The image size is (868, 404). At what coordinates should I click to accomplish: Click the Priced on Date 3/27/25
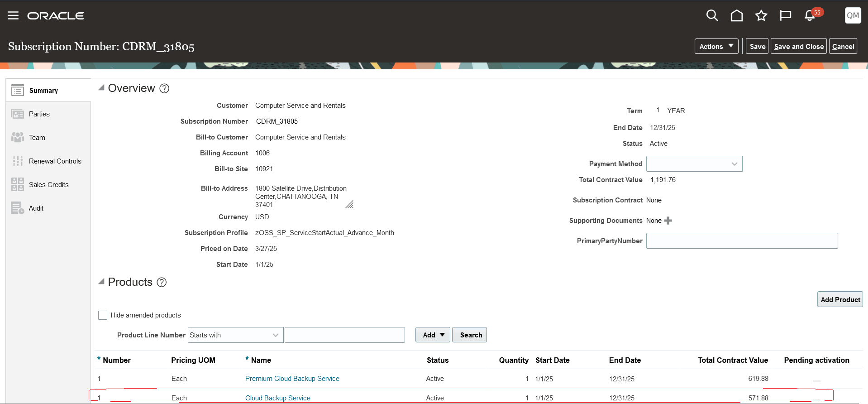(x=266, y=249)
